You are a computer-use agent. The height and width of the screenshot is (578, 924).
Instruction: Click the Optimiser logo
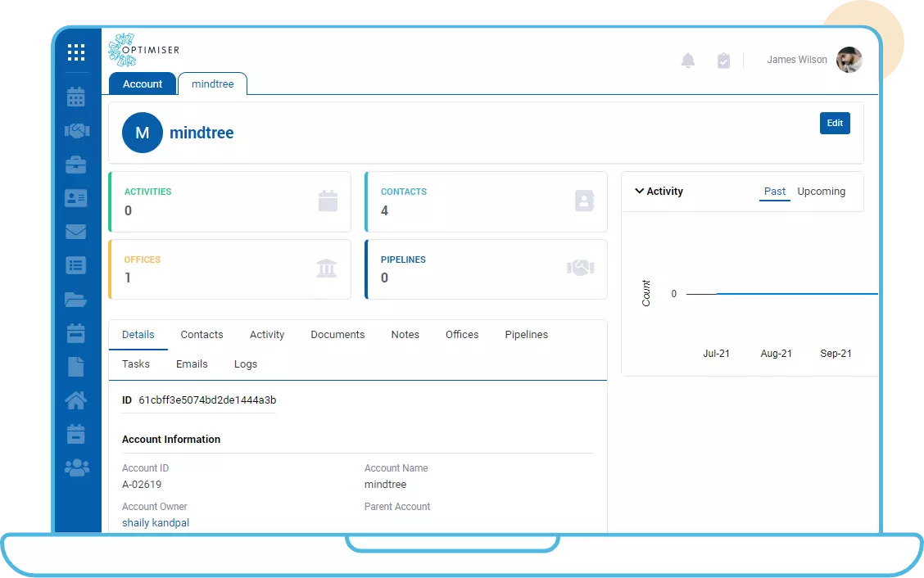144,50
